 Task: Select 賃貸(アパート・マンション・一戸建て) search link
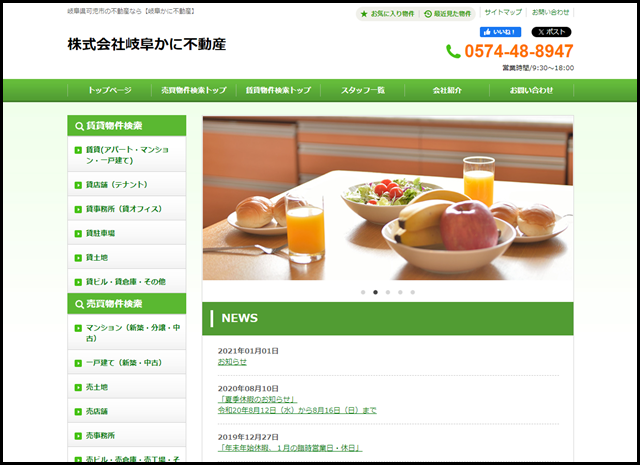[x=127, y=155]
